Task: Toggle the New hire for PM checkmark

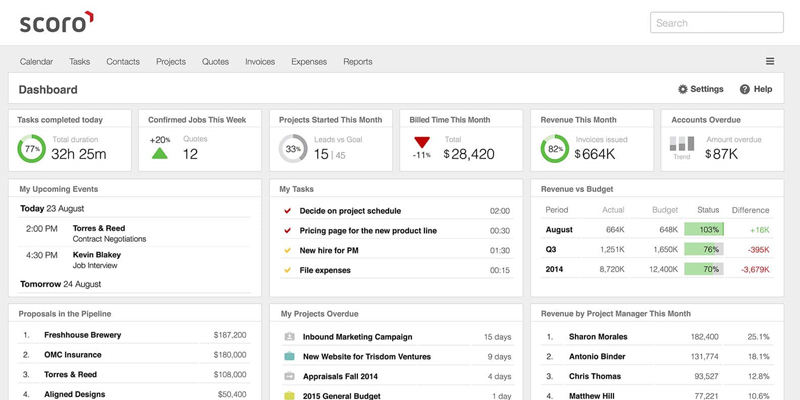Action: [288, 250]
